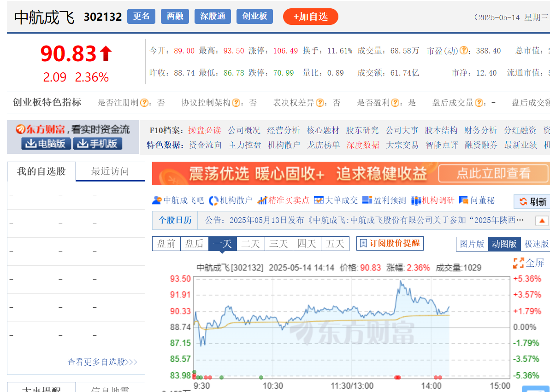Screen dimensions: 550x392
Task: Click the help icon next to 协议控制架构
Action: (x=236, y=103)
